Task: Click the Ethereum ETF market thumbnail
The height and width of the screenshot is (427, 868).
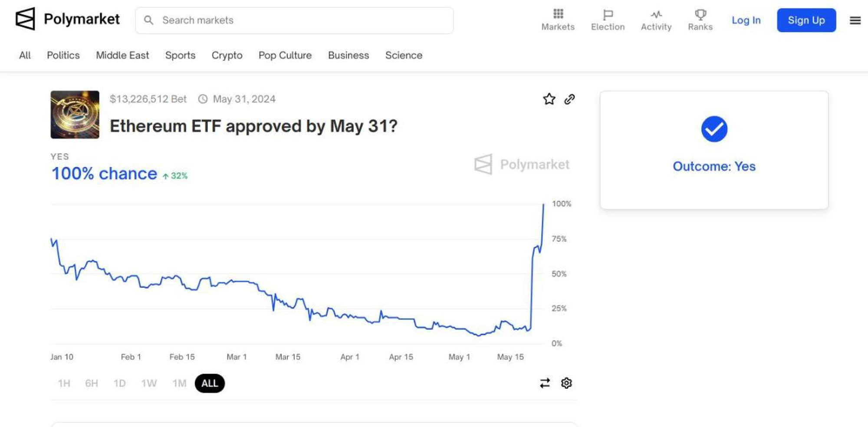Action: click(x=75, y=115)
